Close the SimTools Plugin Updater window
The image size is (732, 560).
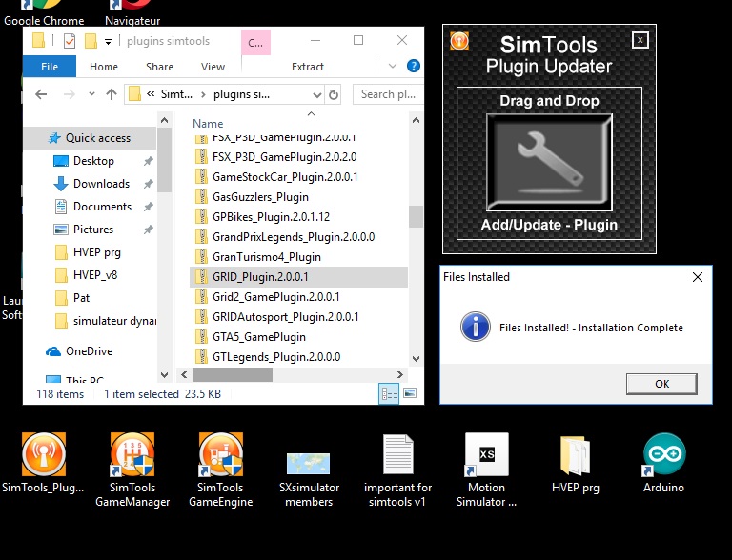click(640, 40)
